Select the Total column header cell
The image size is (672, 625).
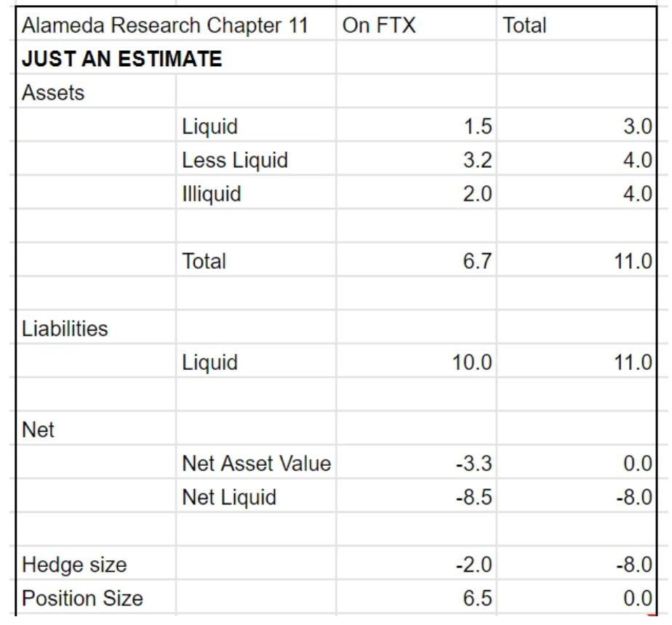tap(577, 25)
